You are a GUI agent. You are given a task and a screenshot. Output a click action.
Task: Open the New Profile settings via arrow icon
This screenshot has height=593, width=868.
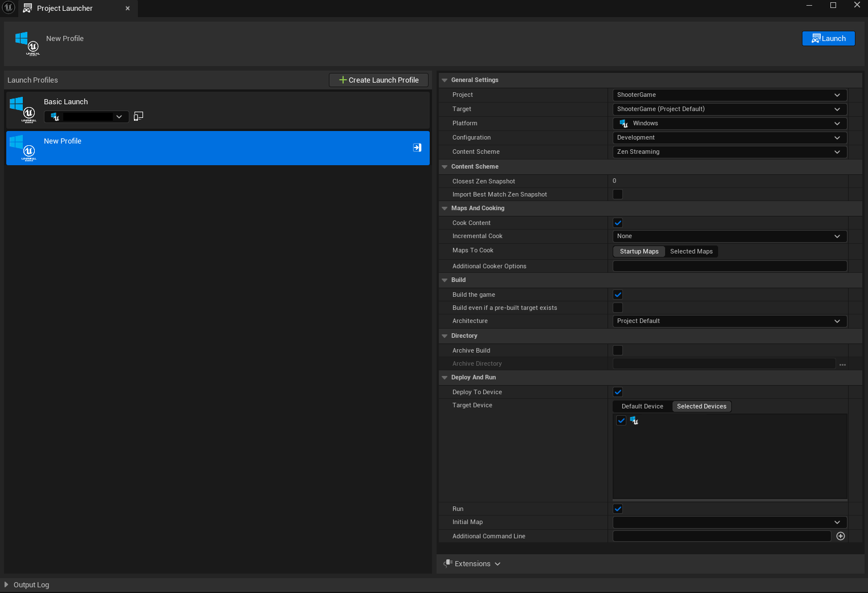coord(417,148)
